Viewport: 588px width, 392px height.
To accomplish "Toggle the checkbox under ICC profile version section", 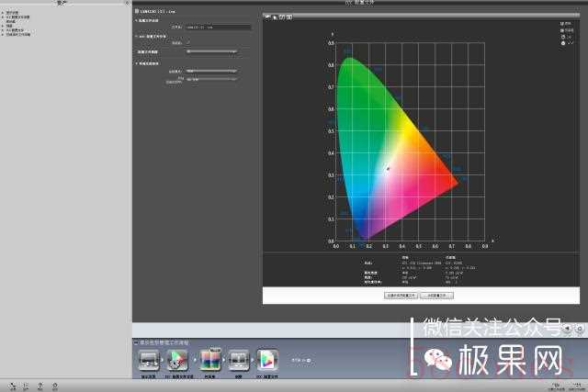I will 188,42.
